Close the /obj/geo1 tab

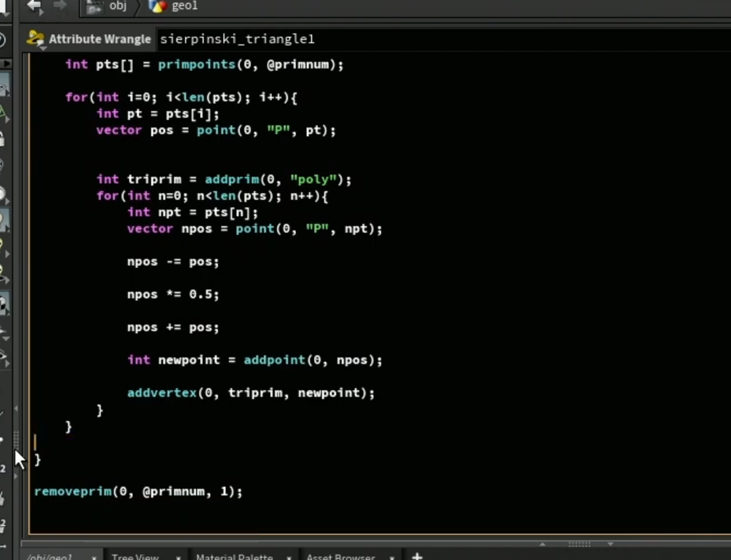click(x=94, y=558)
